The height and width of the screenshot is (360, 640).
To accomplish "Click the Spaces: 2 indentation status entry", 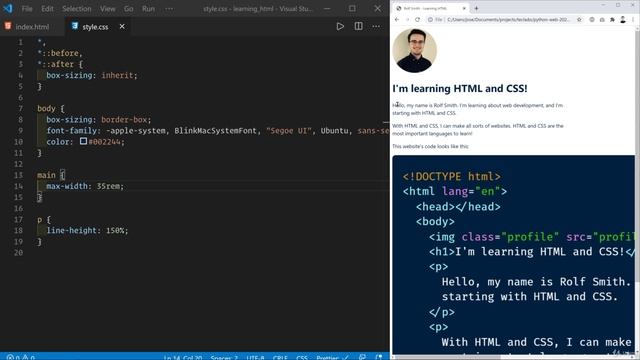I will tap(224, 357).
